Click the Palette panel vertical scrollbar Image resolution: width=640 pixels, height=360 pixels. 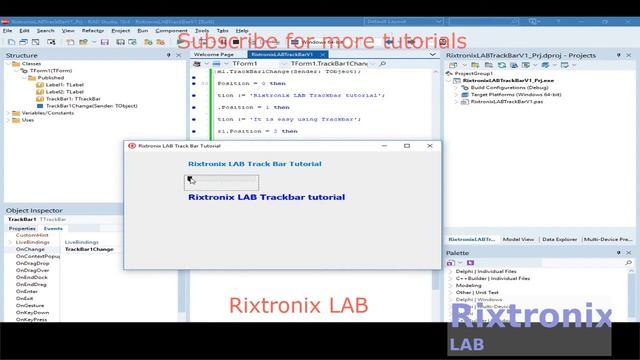click(x=631, y=295)
